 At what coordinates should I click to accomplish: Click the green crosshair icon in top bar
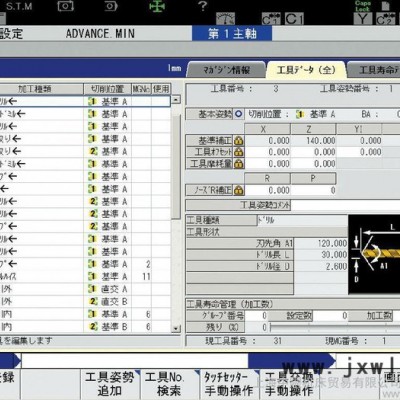[x=157, y=6]
